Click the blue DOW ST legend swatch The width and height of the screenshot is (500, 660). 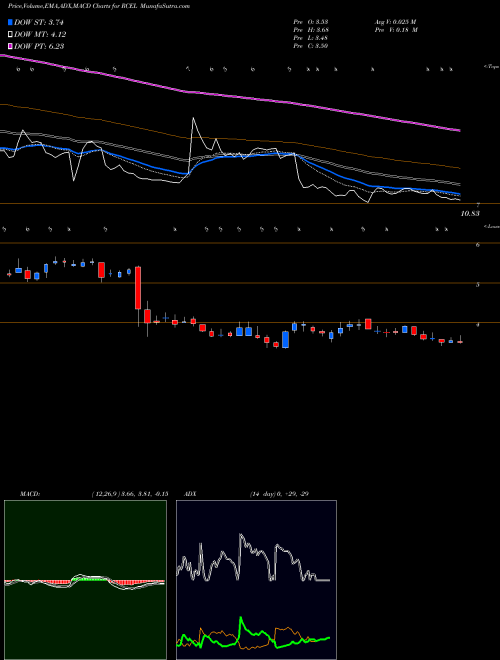pos(11,22)
